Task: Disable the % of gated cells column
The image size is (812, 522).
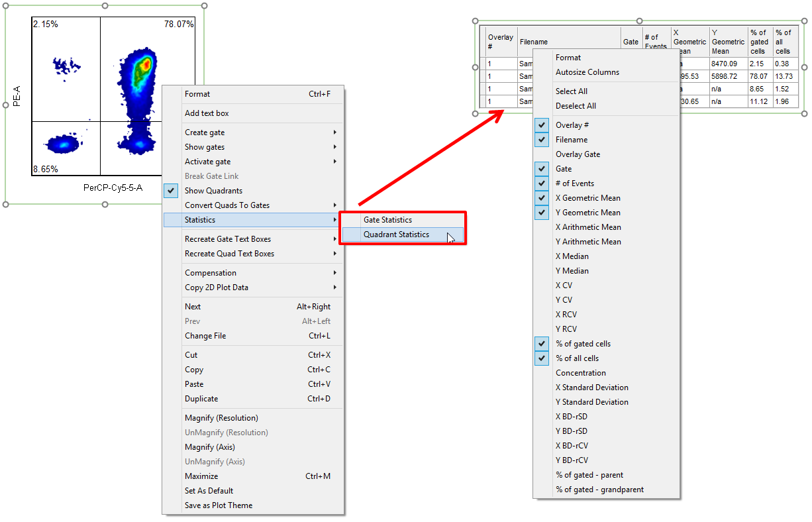Action: point(583,344)
